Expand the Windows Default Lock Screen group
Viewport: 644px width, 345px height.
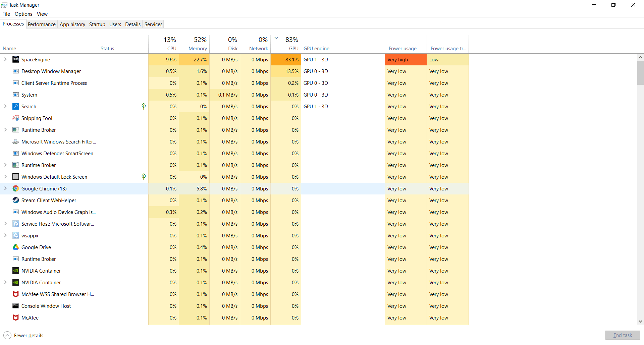pyautogui.click(x=5, y=177)
